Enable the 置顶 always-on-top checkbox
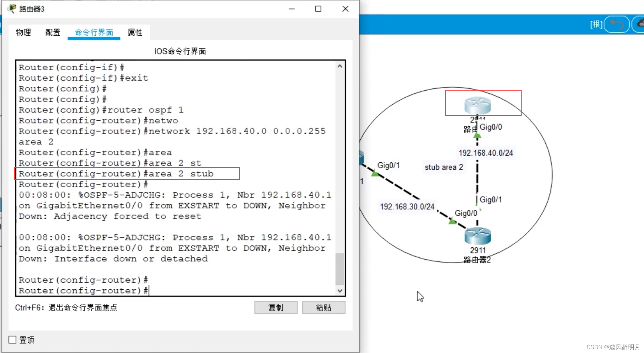The height and width of the screenshot is (353, 644). (13, 340)
